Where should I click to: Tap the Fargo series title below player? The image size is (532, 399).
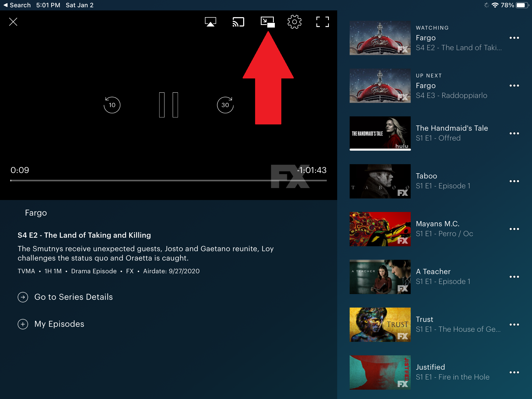click(36, 213)
